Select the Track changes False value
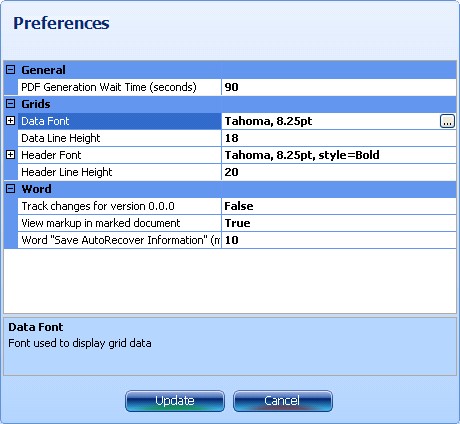Viewport: 460px width, 424px height. pos(339,206)
